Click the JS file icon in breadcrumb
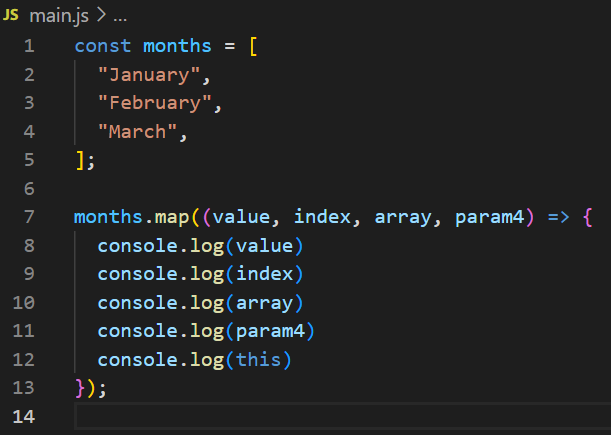Screen dimensions: 611x435 click(10, 15)
